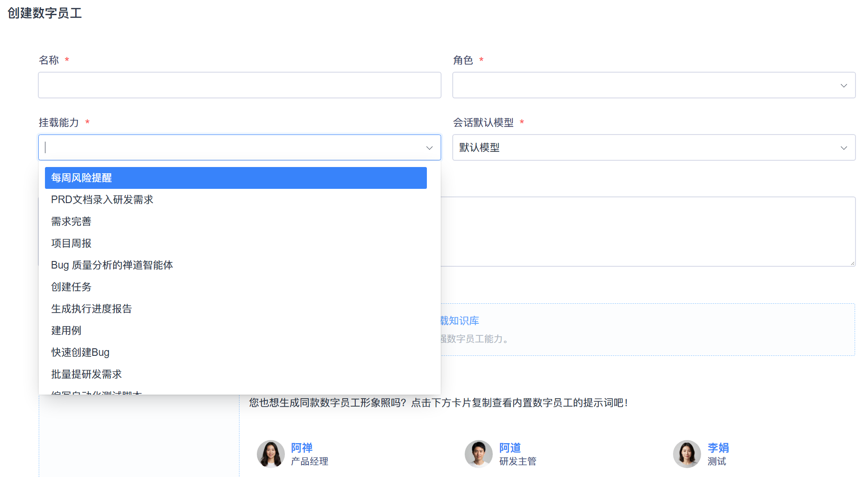868x477 pixels.
Task: Select PRD文档录入研发需求 option
Action: coord(236,200)
